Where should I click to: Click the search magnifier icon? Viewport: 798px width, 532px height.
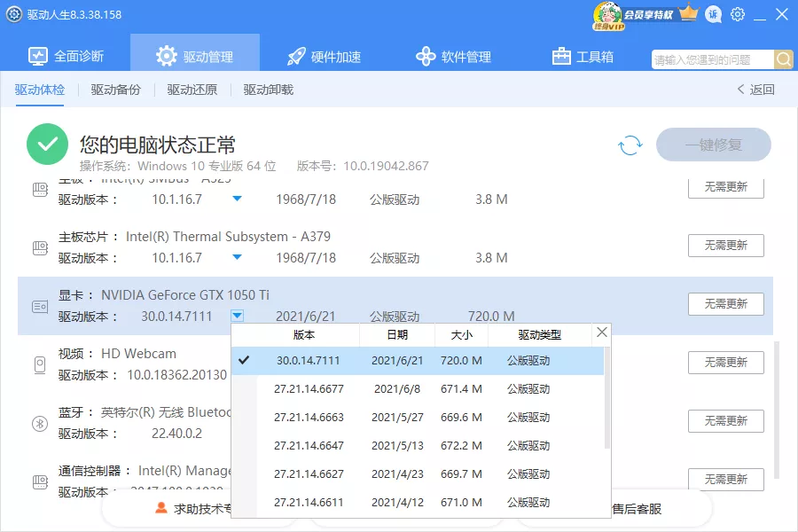pos(783,59)
